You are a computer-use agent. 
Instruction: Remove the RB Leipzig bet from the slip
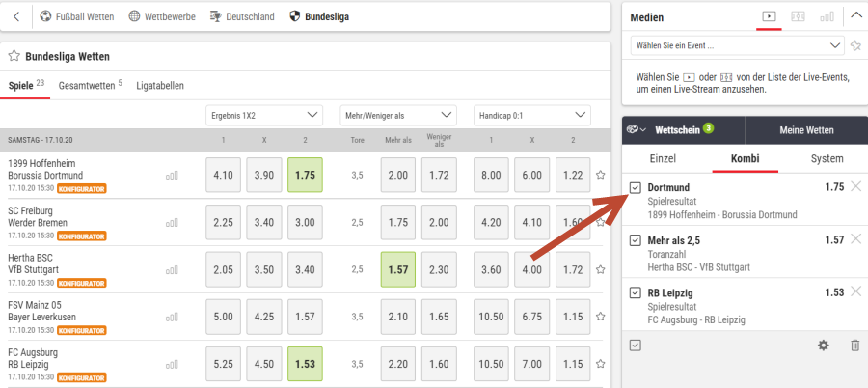point(855,292)
